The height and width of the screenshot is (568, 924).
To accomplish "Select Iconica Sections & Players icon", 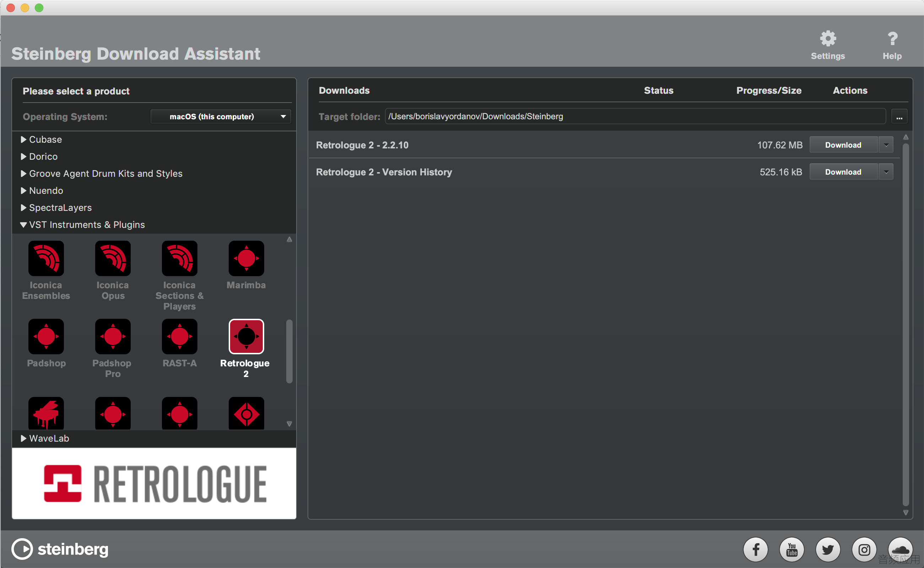I will [180, 258].
